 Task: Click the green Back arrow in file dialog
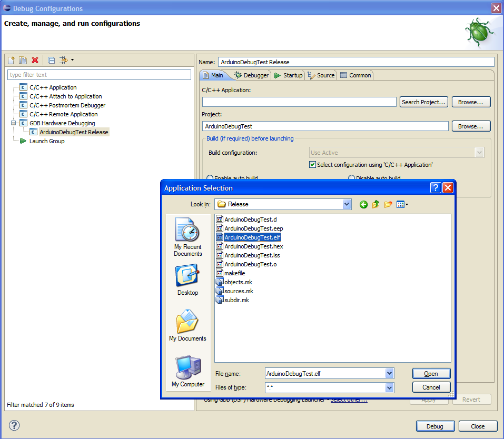pos(363,204)
